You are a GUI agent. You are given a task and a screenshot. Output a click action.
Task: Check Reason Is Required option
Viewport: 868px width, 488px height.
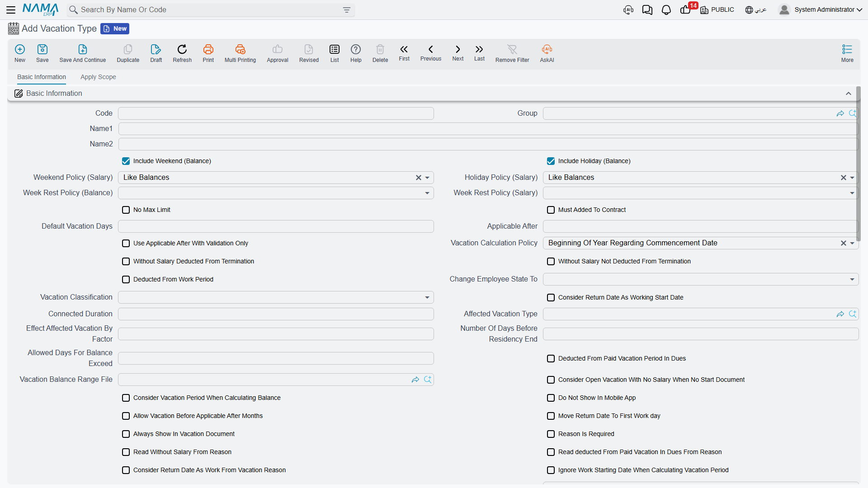(551, 434)
